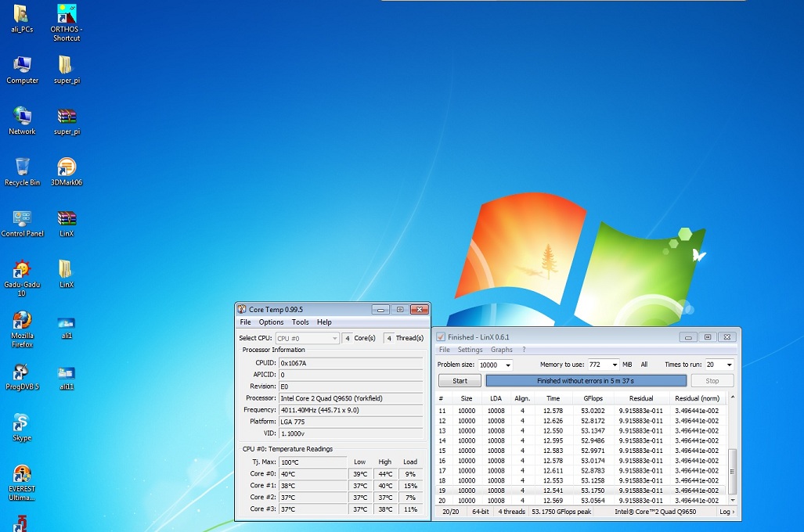Viewport: 804px width, 532px height.
Task: Click the results scrollbar up arrow
Action: pos(732,397)
